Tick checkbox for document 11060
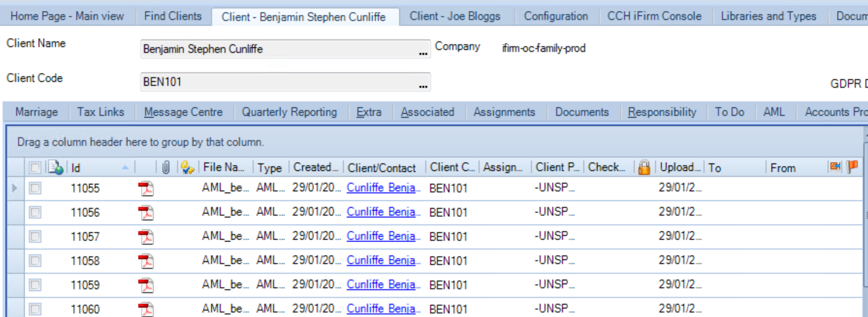The image size is (868, 317). [35, 309]
